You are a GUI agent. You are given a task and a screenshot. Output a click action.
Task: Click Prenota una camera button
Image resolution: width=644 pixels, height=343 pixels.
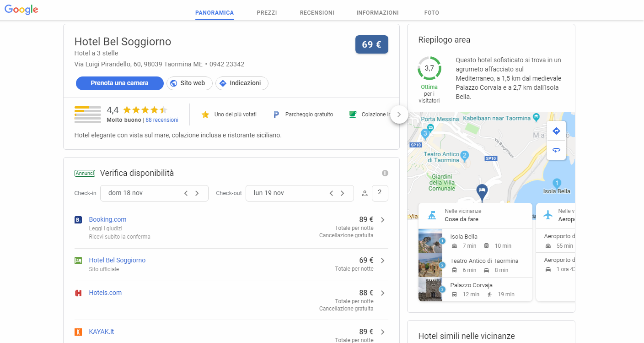click(119, 83)
